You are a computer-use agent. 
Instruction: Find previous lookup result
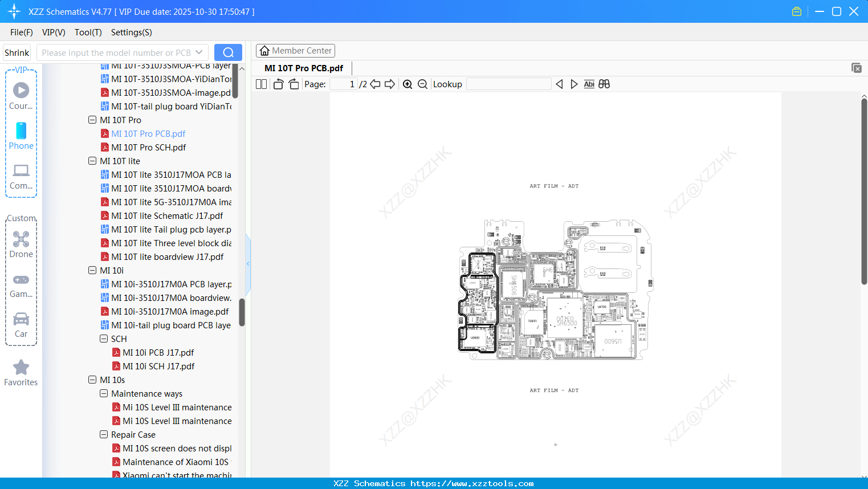[x=559, y=84]
